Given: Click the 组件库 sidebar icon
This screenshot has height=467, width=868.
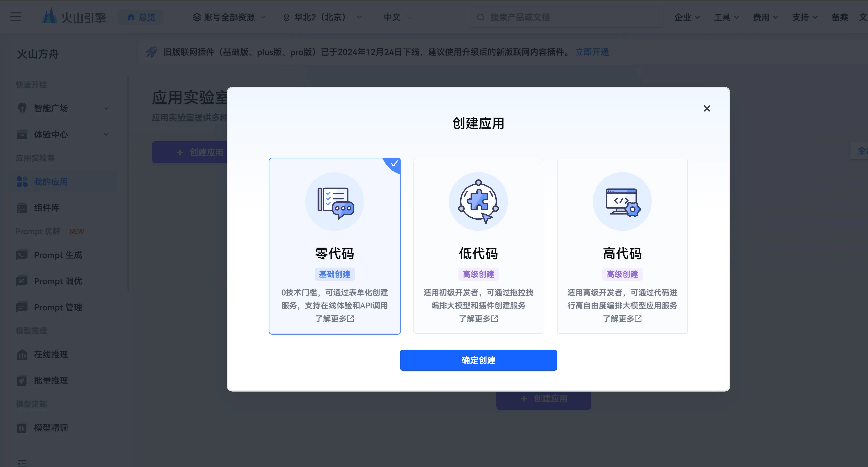Looking at the screenshot, I should pos(22,208).
